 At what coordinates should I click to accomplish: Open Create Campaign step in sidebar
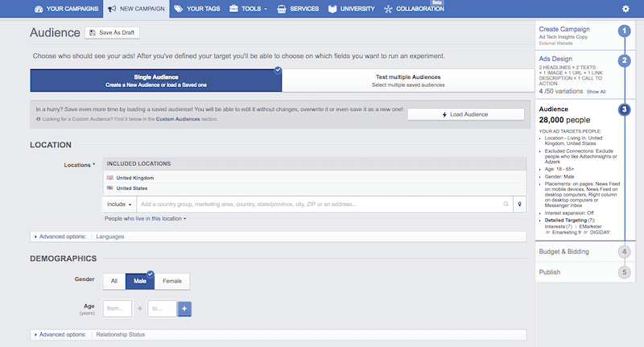(x=564, y=29)
